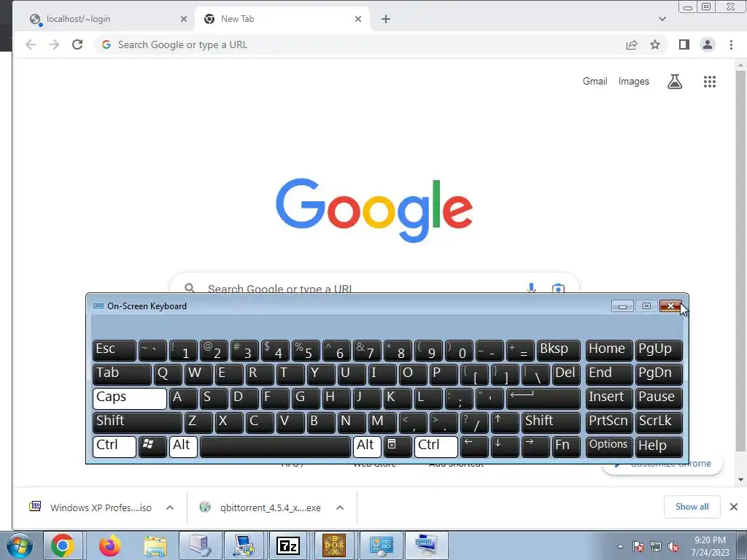Close the New Tab tab
Image resolution: width=747 pixels, height=560 pixels.
point(358,19)
